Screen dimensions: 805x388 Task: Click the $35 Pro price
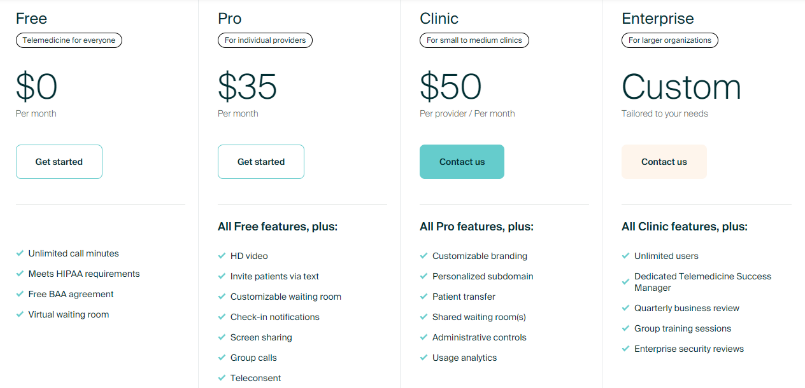pos(247,86)
